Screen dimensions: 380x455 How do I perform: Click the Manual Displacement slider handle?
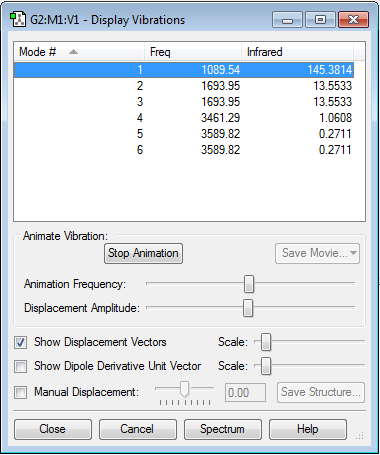184,389
